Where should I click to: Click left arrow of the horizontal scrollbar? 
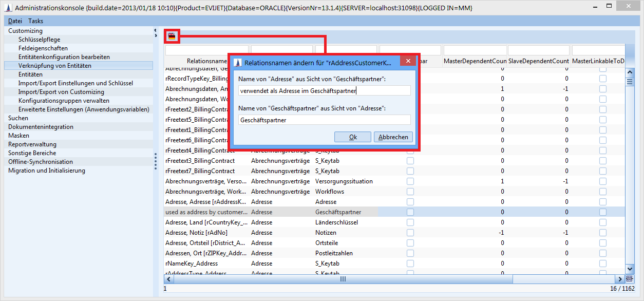(168, 279)
